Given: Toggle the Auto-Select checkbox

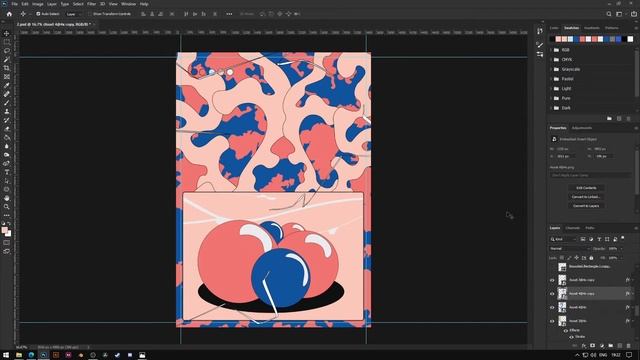Looking at the screenshot, I should coord(38,14).
